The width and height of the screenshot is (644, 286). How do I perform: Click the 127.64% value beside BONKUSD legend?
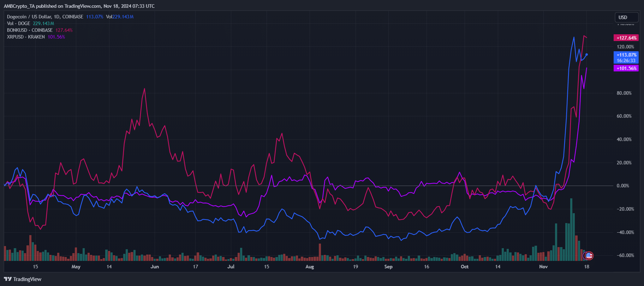tap(64, 30)
